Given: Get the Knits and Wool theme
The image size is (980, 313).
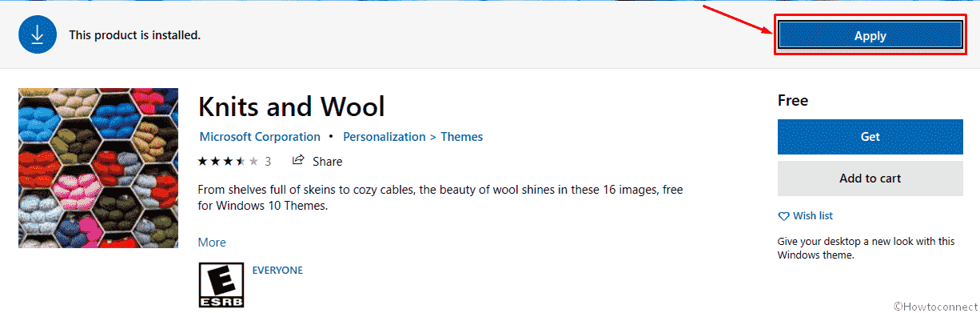Looking at the screenshot, I should (870, 137).
